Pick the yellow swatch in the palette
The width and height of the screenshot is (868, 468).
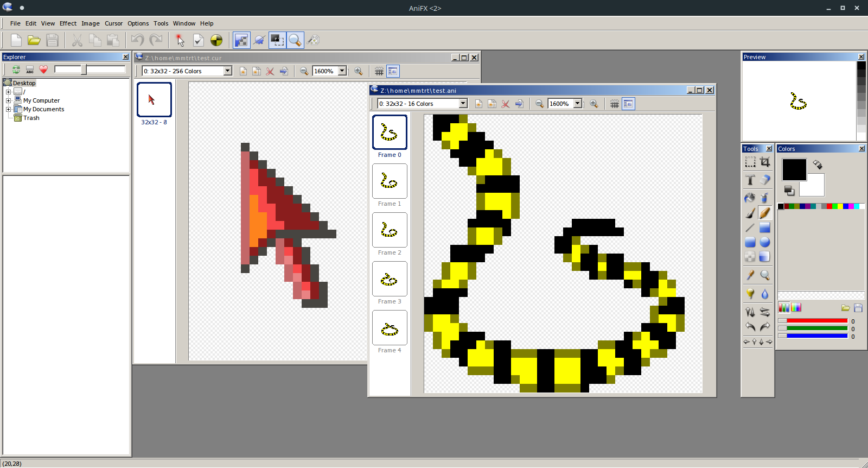point(840,206)
